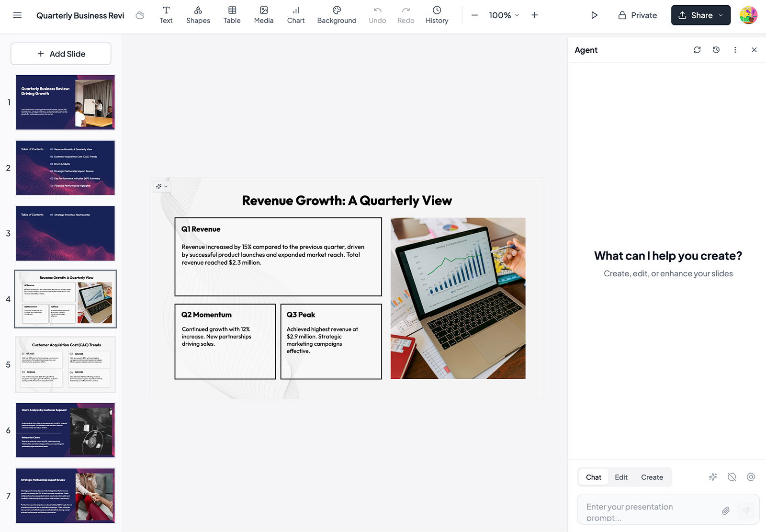The image size is (766, 532).
Task: Refresh the Agent panel
Action: 697,50
